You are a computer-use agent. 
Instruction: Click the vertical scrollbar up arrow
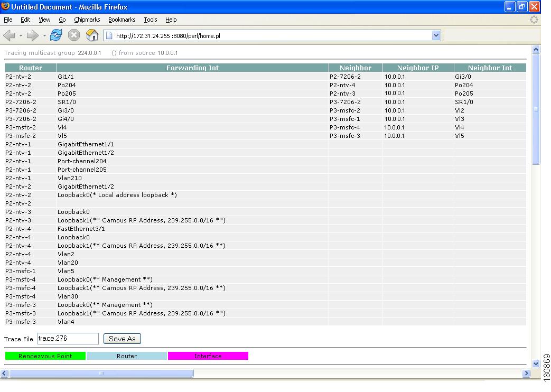(536, 49)
